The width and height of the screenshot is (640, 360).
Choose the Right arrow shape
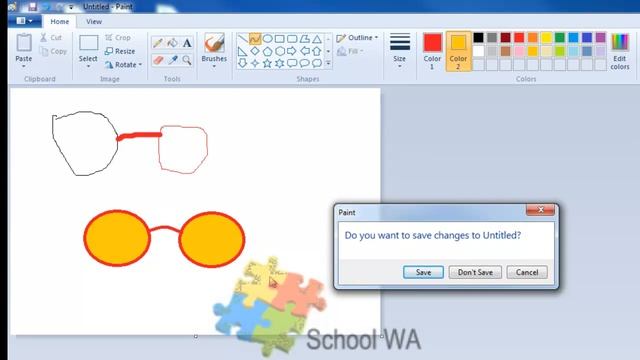292,51
